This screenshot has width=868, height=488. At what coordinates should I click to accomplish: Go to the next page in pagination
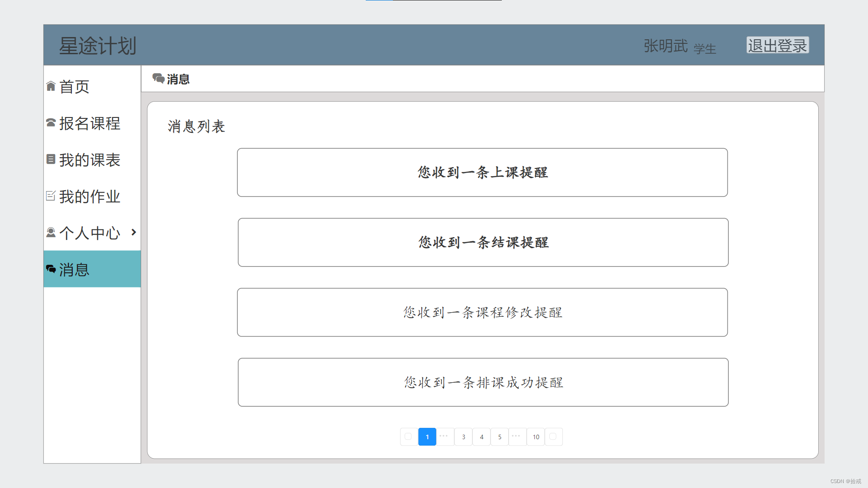tap(553, 436)
